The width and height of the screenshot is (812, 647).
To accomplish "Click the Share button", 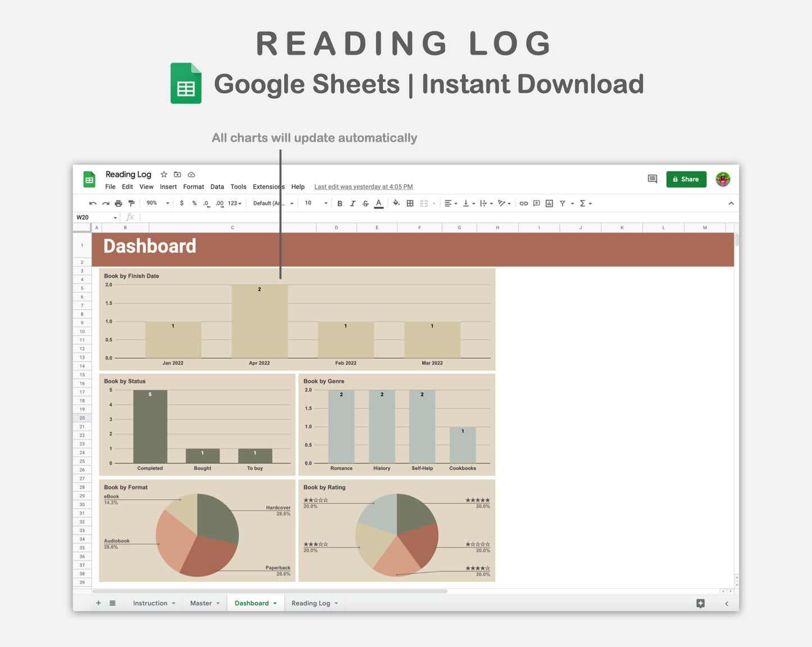I will pyautogui.click(x=686, y=179).
